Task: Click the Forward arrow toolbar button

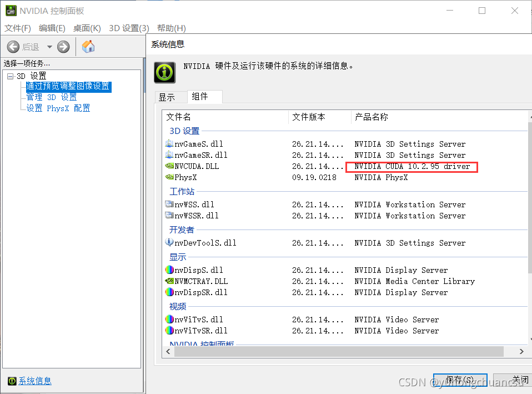Action: point(63,47)
